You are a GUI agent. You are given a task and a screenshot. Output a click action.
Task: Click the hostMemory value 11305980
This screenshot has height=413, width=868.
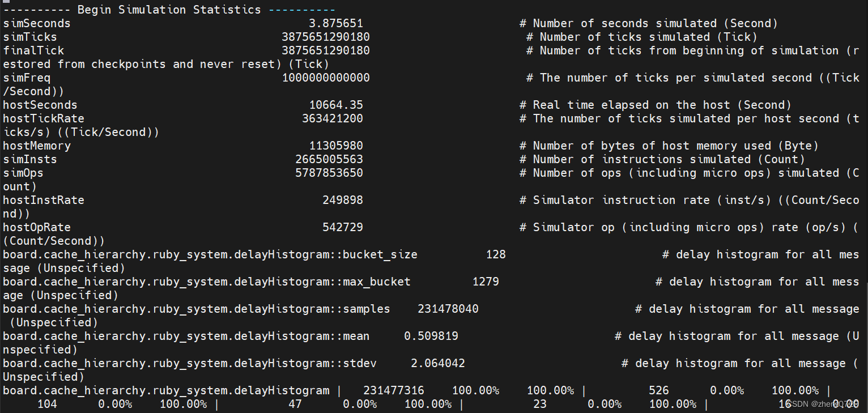tap(336, 146)
